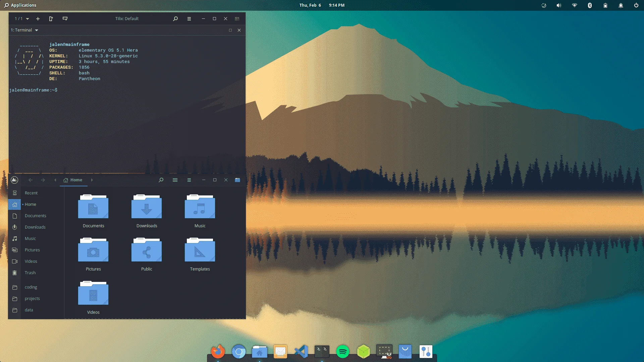Select the Public folder icon
The width and height of the screenshot is (644, 362).
pyautogui.click(x=147, y=250)
